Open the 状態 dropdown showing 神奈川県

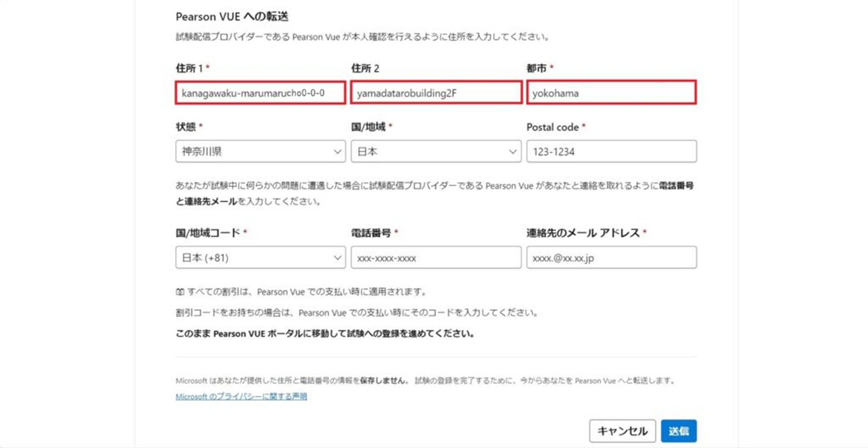click(x=260, y=151)
